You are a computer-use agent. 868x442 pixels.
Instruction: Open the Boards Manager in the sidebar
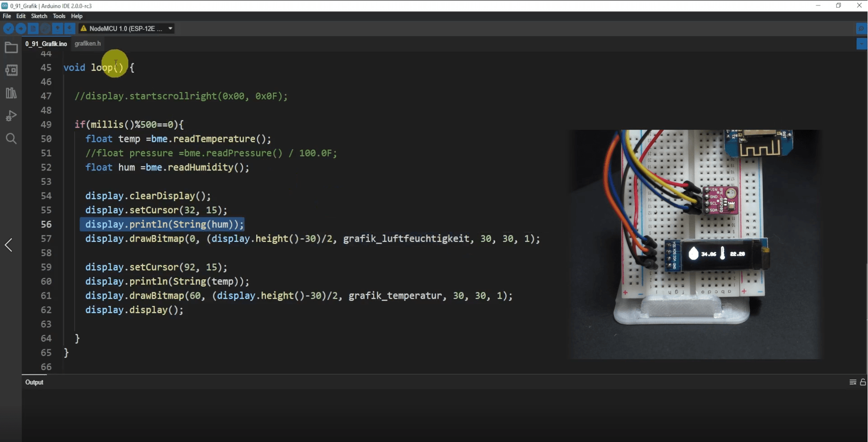11,70
